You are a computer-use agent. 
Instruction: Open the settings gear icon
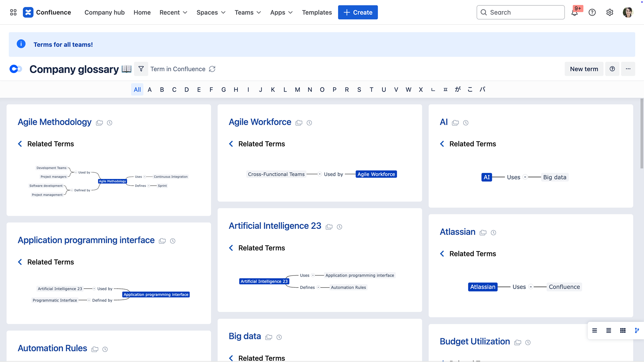pos(610,12)
